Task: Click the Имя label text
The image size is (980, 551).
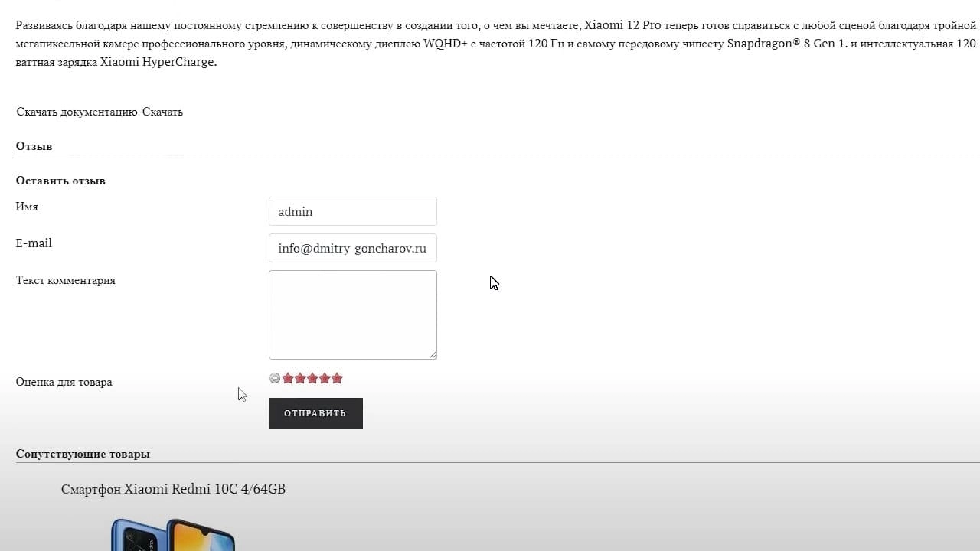Action: pyautogui.click(x=27, y=207)
